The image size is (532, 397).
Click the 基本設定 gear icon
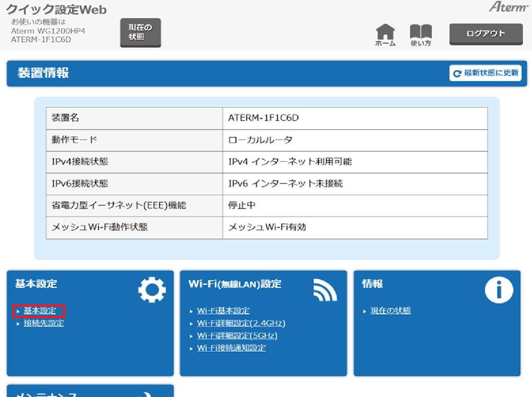pyautogui.click(x=152, y=290)
